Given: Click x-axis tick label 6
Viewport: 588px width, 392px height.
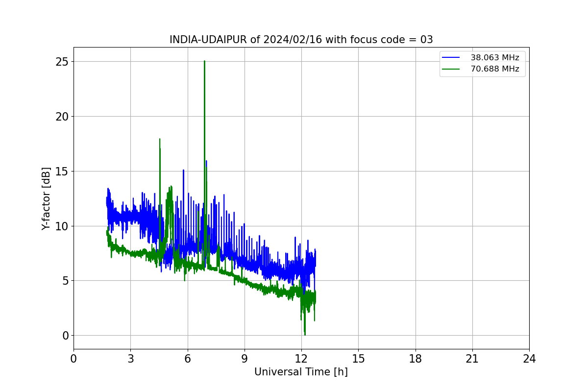Looking at the screenshot, I should pos(188,359).
